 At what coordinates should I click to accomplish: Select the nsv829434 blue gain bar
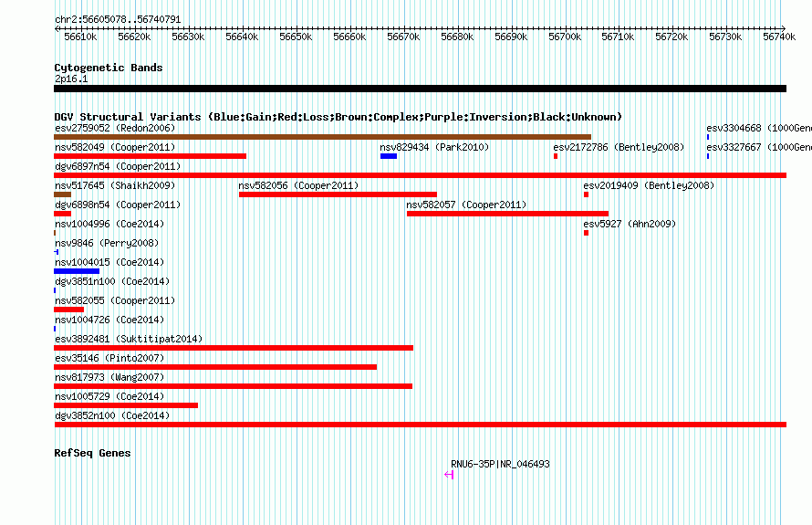coord(389,156)
